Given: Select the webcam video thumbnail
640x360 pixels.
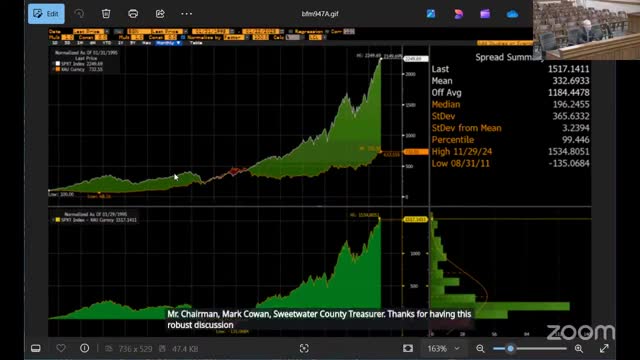Looking at the screenshot, I should coord(586,30).
